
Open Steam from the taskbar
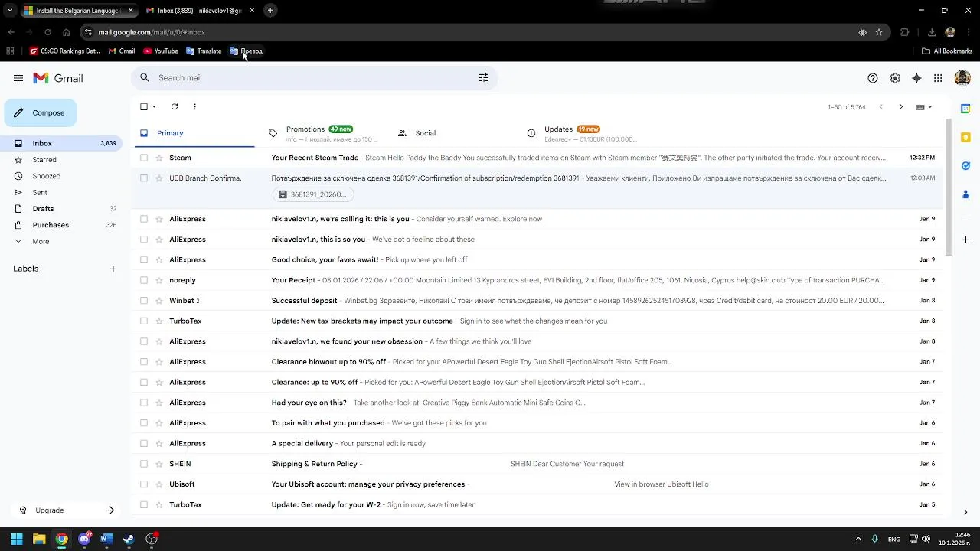click(x=129, y=539)
